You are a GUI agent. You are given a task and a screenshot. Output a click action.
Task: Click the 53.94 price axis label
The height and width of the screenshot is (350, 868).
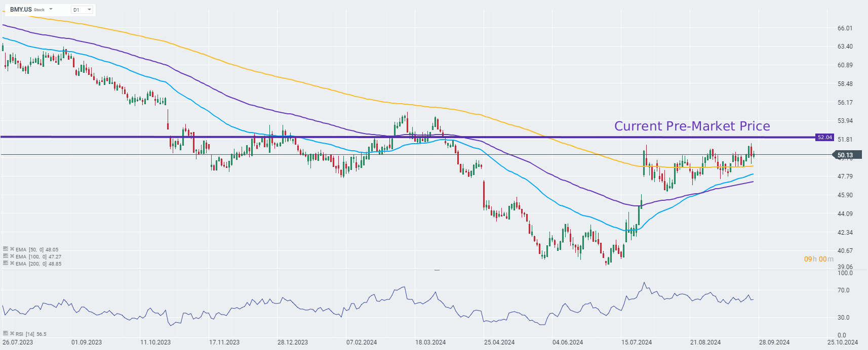pyautogui.click(x=845, y=121)
